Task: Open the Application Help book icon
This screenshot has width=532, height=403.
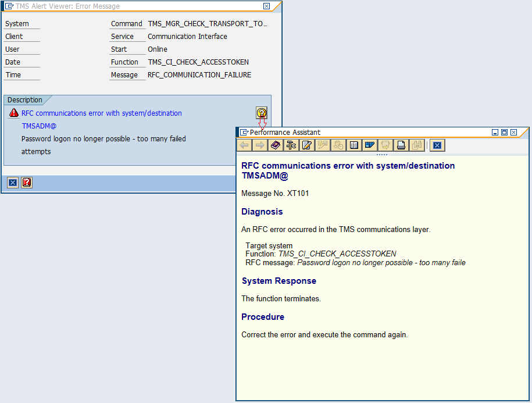Action: (x=276, y=145)
